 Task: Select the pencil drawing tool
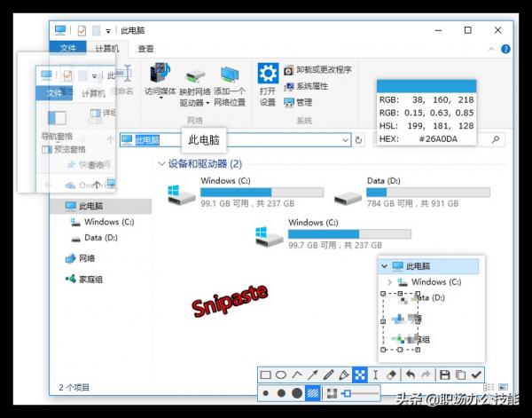tap(328, 375)
